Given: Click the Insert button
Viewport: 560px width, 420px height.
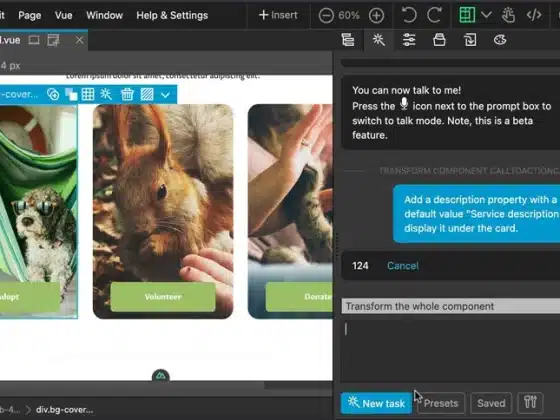Looking at the screenshot, I should coord(278,15).
